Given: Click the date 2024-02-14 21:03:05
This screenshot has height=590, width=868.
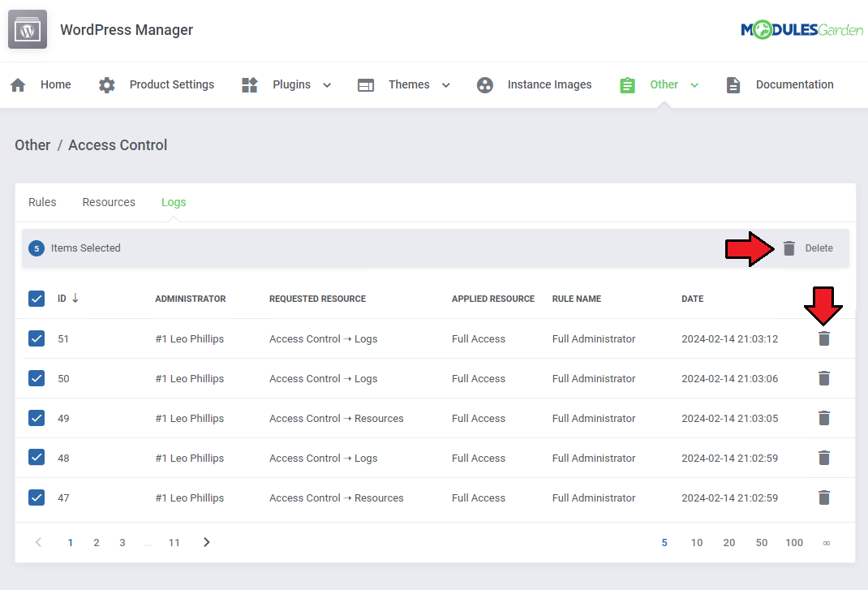Looking at the screenshot, I should pos(729,418).
